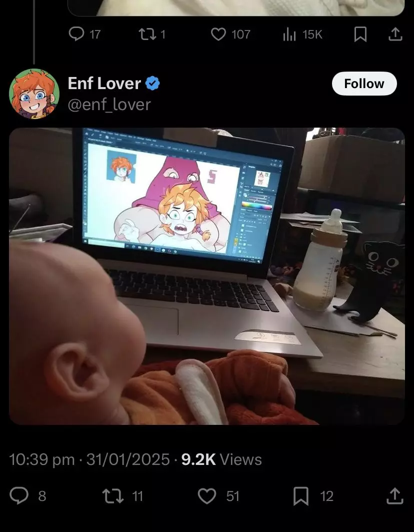This screenshot has width=414, height=532.
Task: Share Enf Lover's tweet
Action: coord(395,496)
